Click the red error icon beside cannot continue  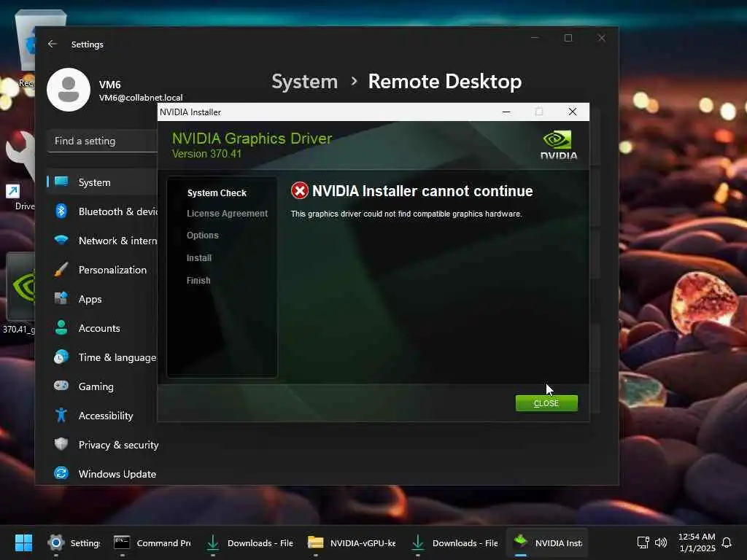pyautogui.click(x=300, y=191)
